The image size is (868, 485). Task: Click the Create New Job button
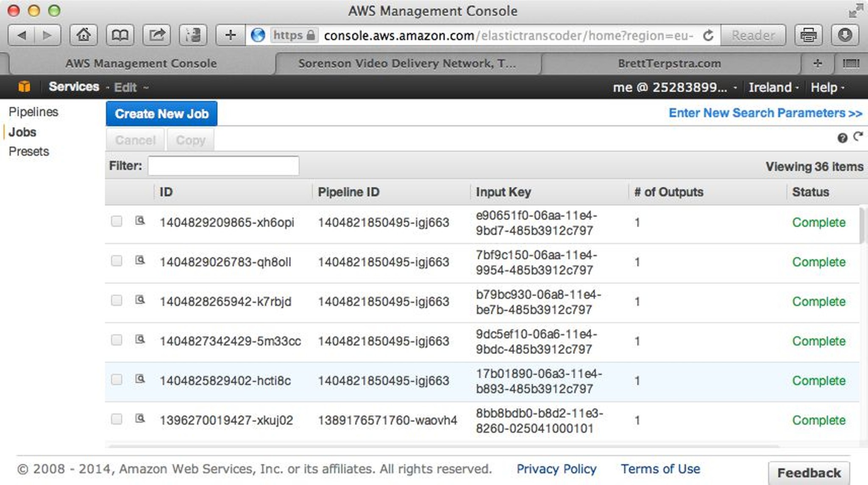click(161, 114)
